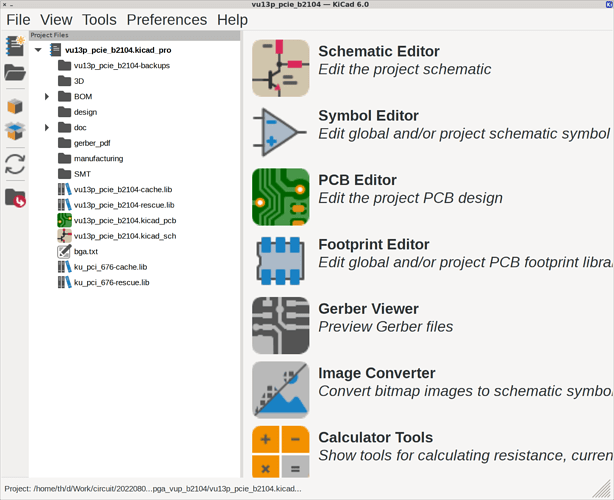Open the File menu
The height and width of the screenshot is (500, 614).
(x=18, y=20)
